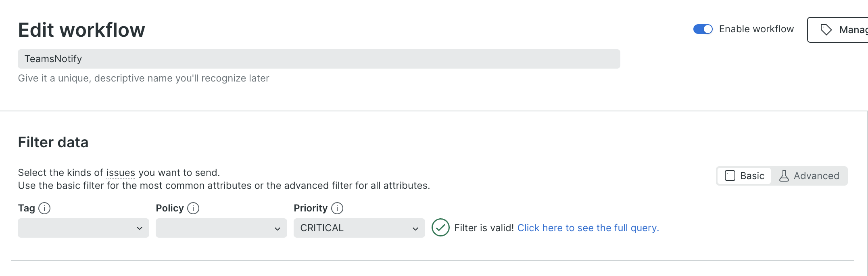Click the green filter valid checkmark icon

click(440, 228)
